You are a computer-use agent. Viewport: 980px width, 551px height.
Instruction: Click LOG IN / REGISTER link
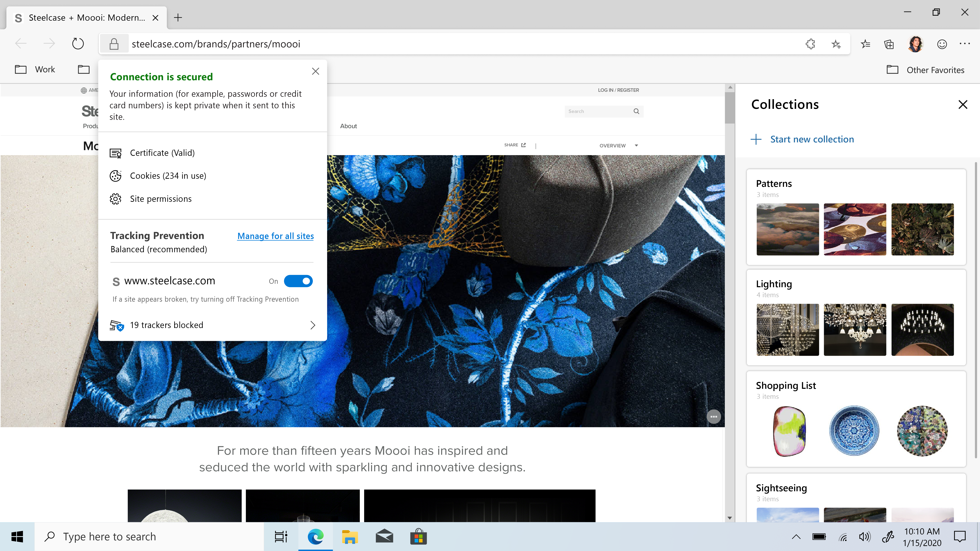[618, 90]
